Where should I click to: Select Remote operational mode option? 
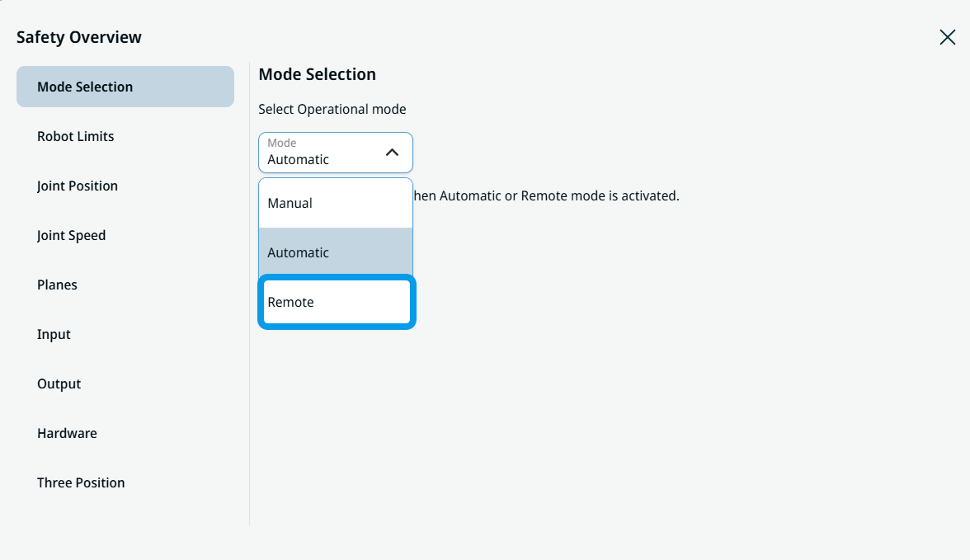(x=337, y=302)
